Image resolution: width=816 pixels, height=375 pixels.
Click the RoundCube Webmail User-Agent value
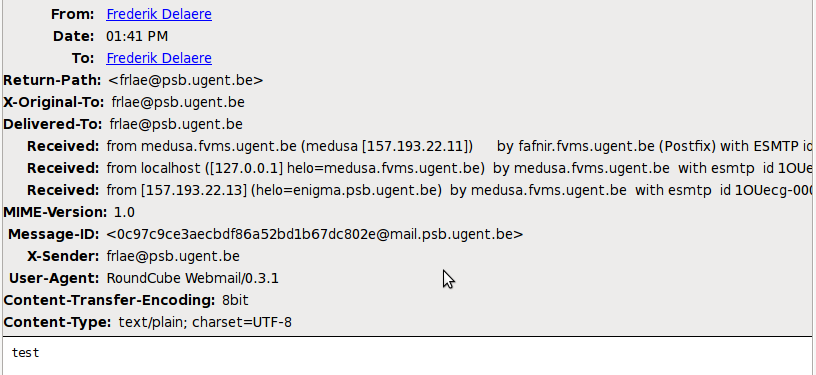pyautogui.click(x=193, y=278)
